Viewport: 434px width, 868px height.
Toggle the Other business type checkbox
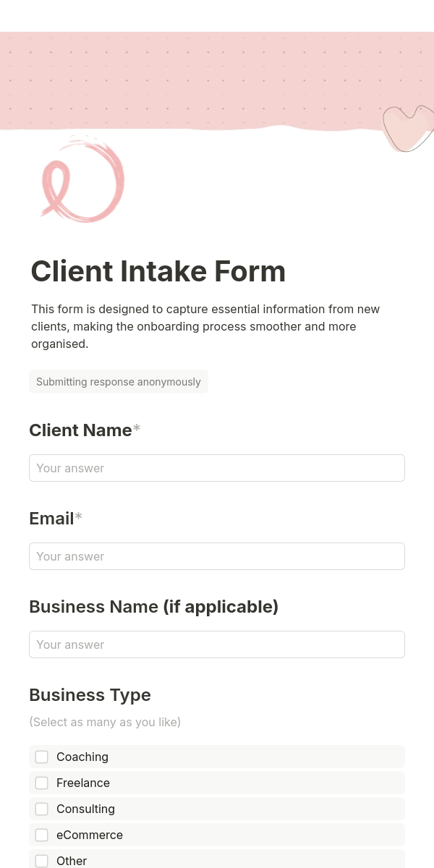(42, 861)
